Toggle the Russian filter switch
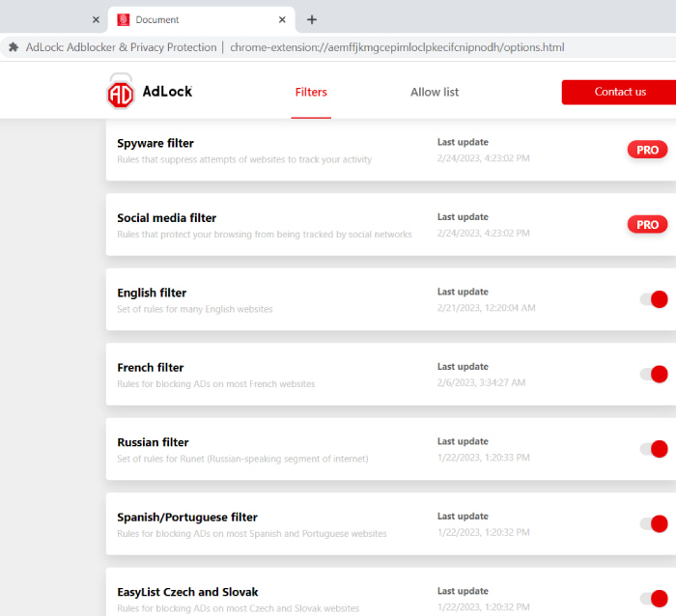 (654, 449)
